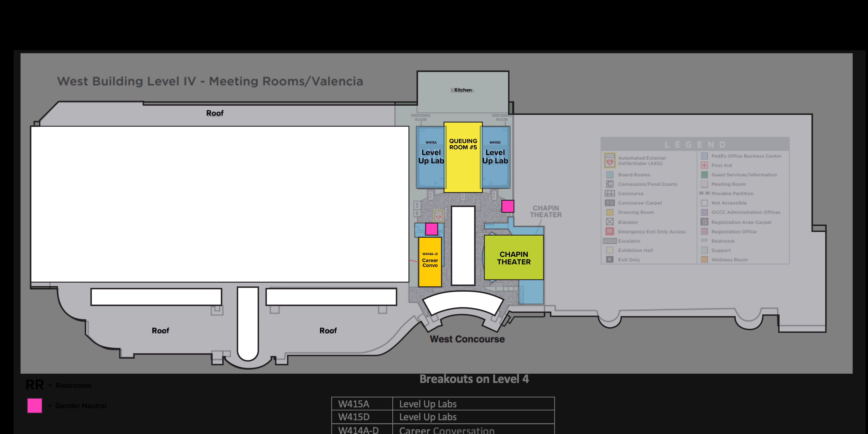This screenshot has width=868, height=434.
Task: Click the AED defibrillator icon in the legend
Action: [610, 161]
